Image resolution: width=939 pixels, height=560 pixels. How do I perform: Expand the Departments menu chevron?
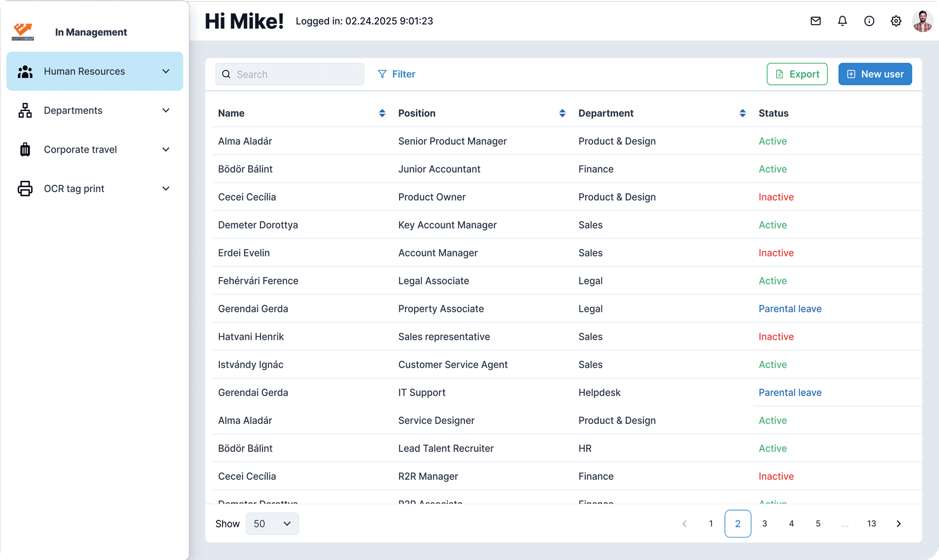tap(166, 111)
